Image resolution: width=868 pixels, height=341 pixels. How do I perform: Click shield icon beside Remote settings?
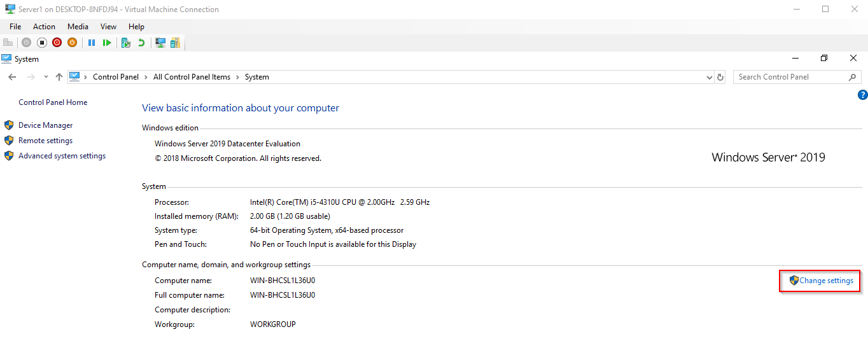click(9, 141)
